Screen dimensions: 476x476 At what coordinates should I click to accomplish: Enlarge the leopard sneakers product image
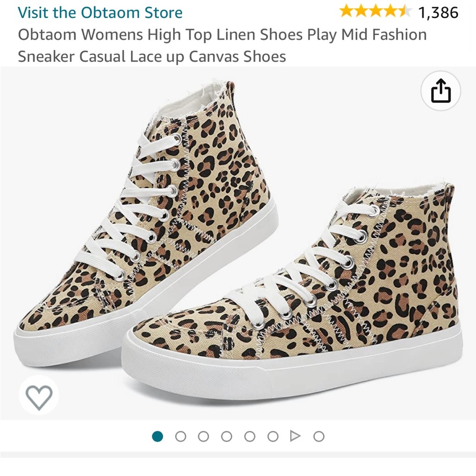(x=238, y=248)
